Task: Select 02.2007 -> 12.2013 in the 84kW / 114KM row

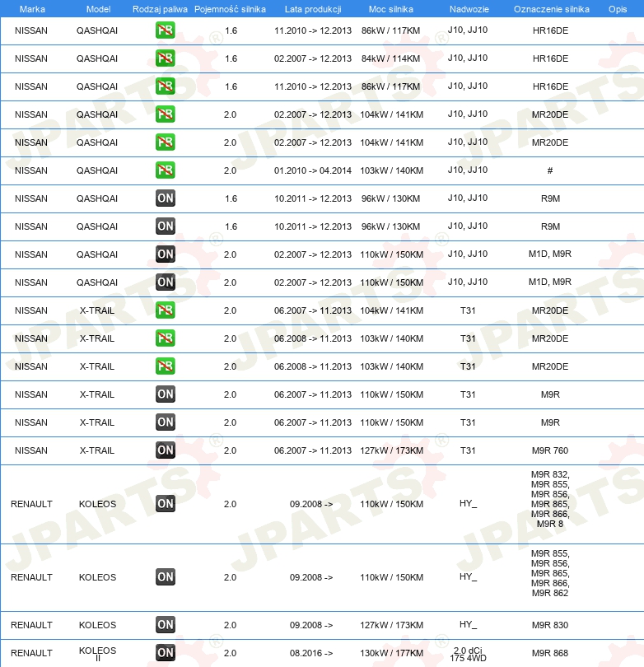Action: pyautogui.click(x=313, y=58)
